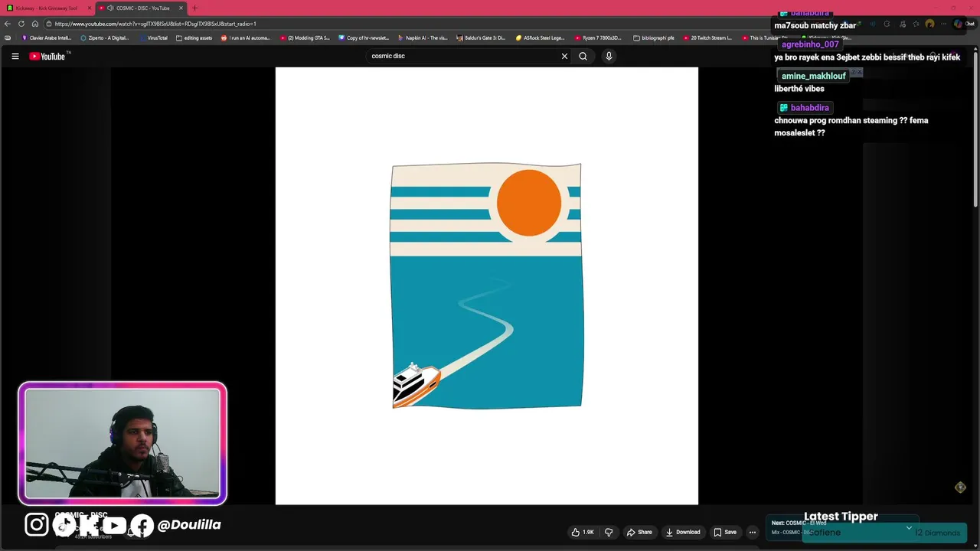
Task: Click the TikTok icon in overlay
Action: 64,525
